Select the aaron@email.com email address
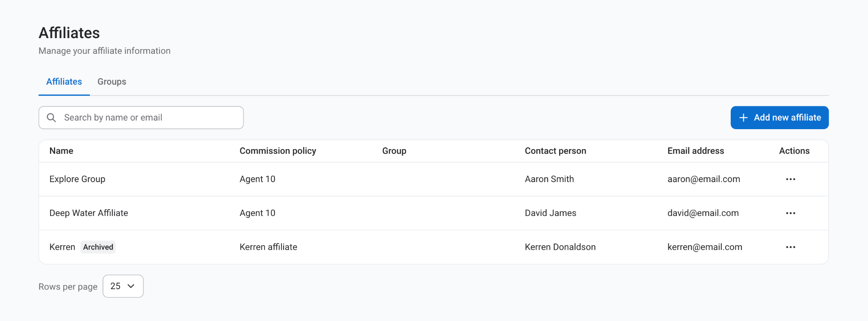This screenshot has width=868, height=321. (x=704, y=179)
